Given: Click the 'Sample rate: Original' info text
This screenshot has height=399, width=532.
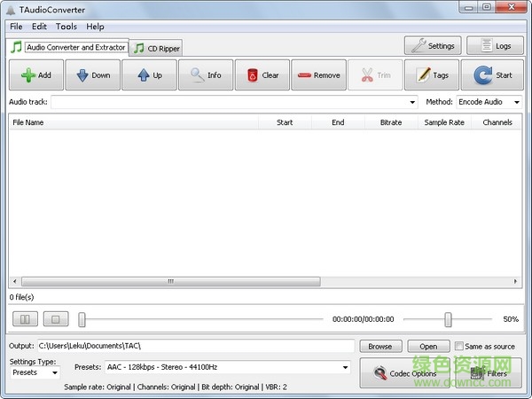Looking at the screenshot, I should pyautogui.click(x=98, y=387).
